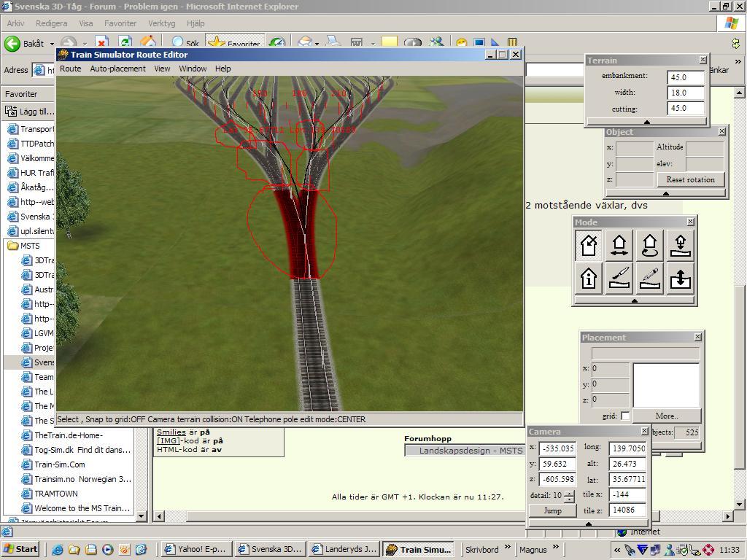
Task: Open the View menu in Route Editor
Action: pyautogui.click(x=162, y=69)
